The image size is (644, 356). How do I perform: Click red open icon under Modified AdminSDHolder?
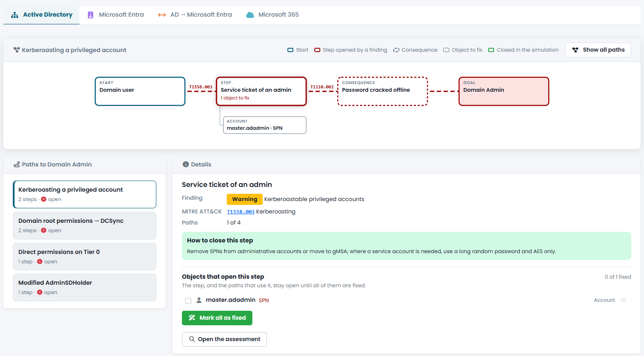point(40,292)
